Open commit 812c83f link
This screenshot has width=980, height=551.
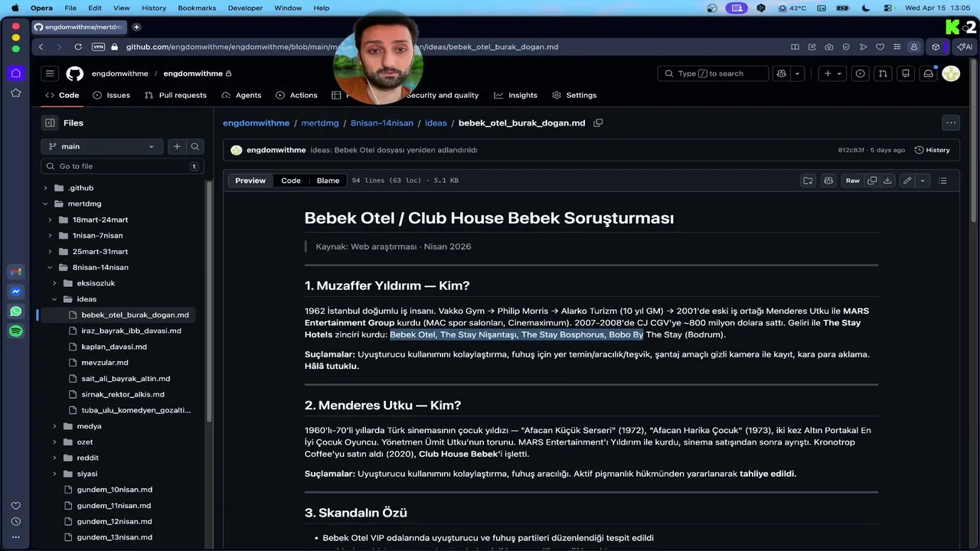tap(851, 150)
